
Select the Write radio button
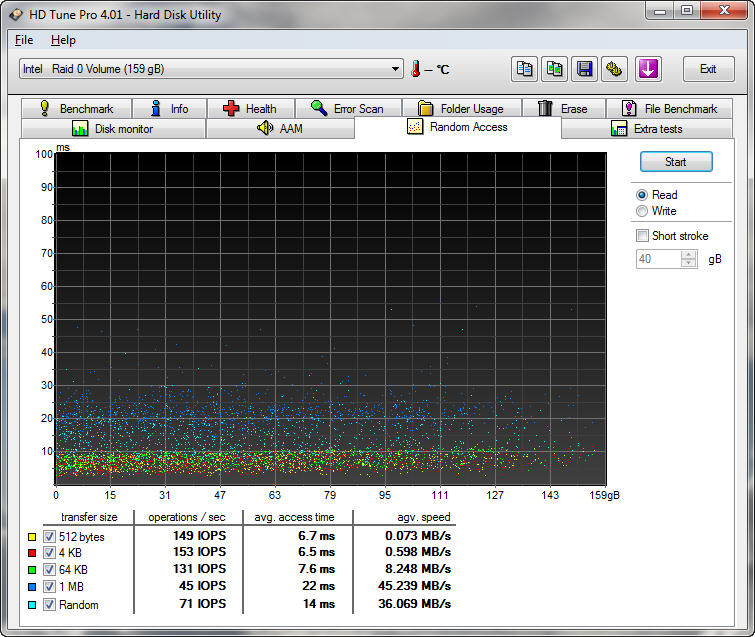pos(642,211)
